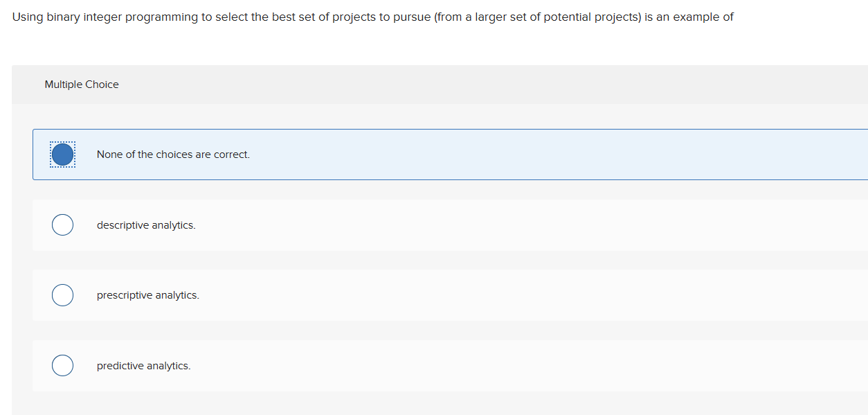Click the question text about binary integer programming
Viewport: 868px width, 415px height.
click(x=372, y=17)
